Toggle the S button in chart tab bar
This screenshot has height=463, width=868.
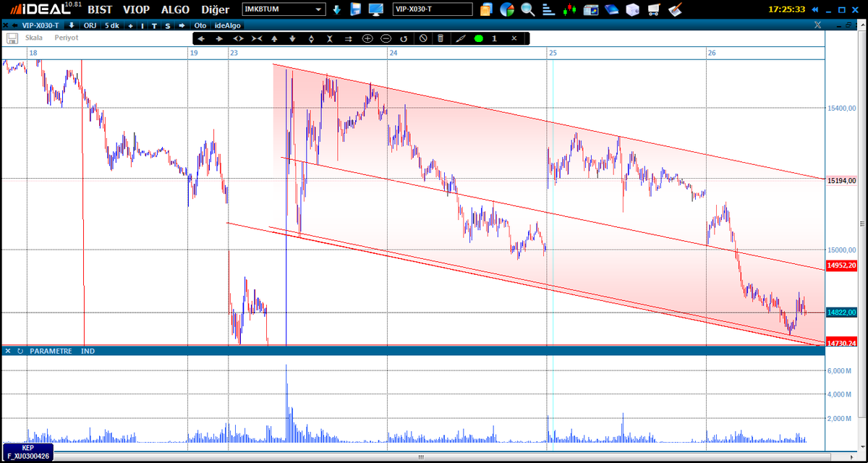168,25
